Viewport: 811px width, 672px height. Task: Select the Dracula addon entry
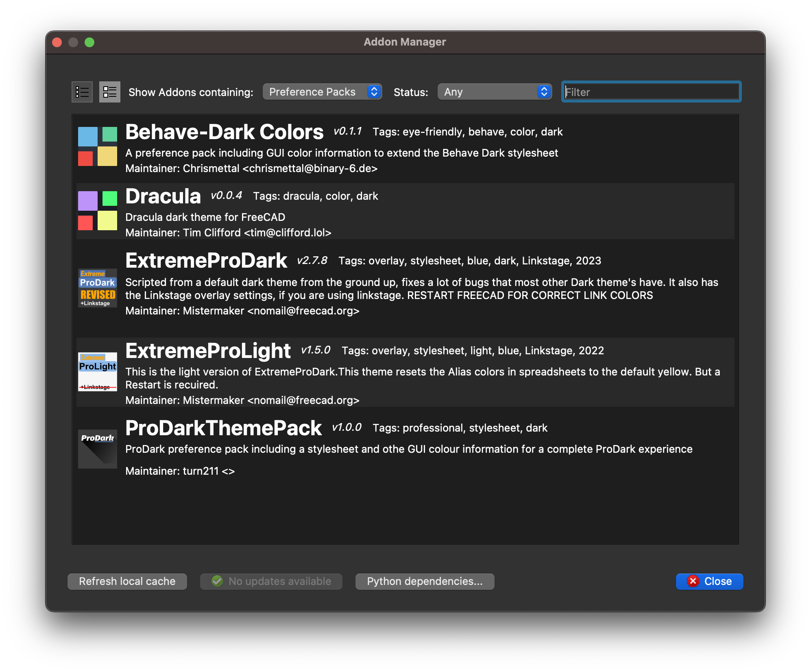coord(366,212)
